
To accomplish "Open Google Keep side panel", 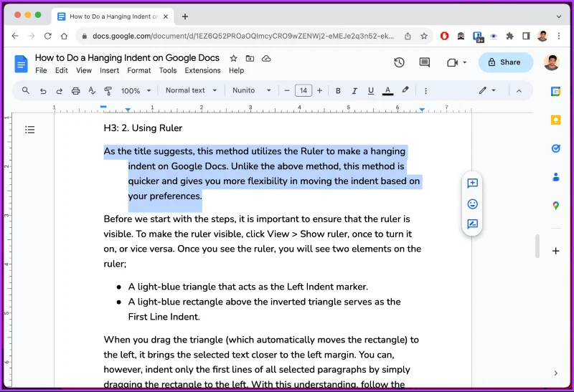I will 555,120.
